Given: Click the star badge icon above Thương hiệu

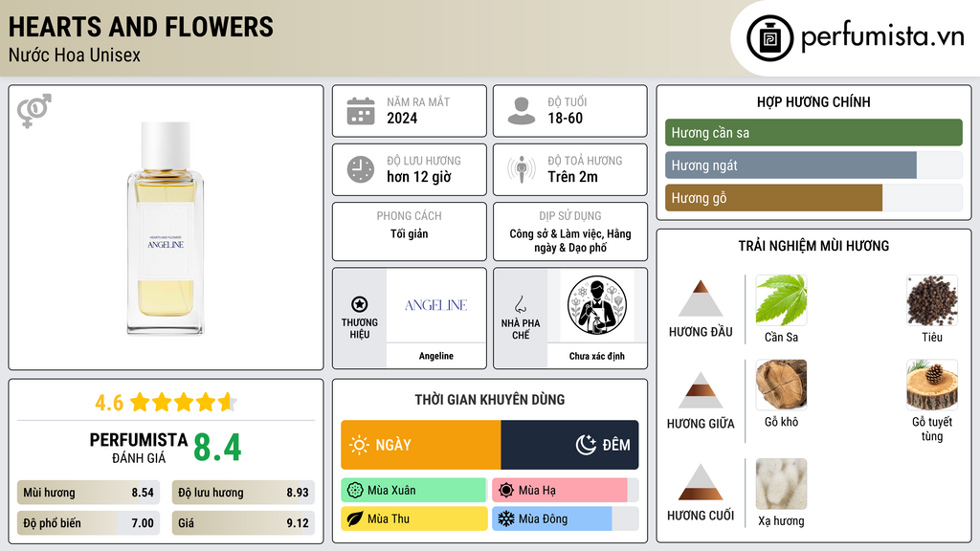Looking at the screenshot, I should 360,304.
